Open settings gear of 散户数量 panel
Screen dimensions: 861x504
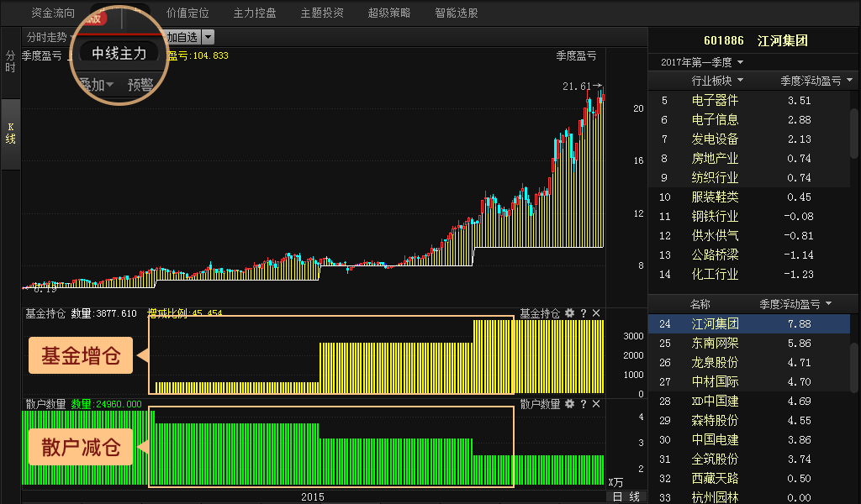pos(569,404)
